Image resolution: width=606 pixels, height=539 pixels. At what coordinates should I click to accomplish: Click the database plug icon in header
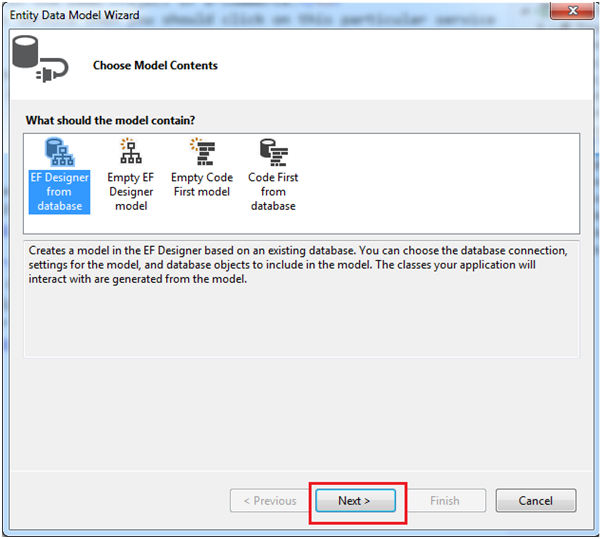click(x=40, y=59)
